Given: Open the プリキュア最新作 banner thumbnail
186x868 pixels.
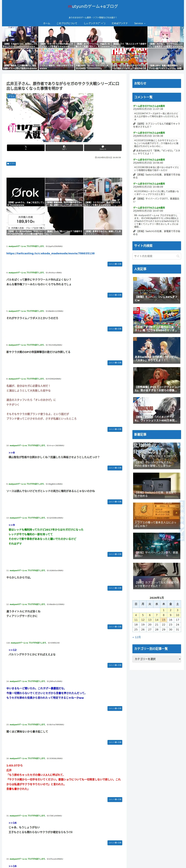Looking at the screenshot, I should 56,59.
